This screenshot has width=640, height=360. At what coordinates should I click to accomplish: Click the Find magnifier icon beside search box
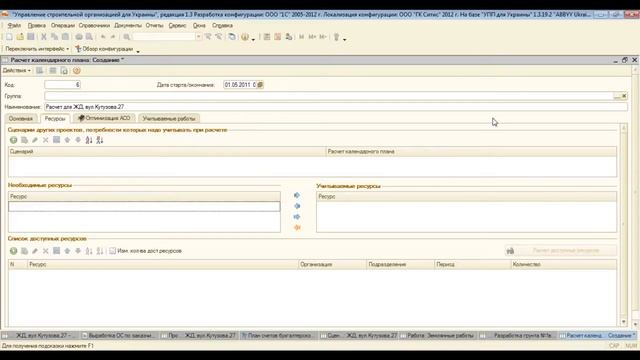coord(127,37)
